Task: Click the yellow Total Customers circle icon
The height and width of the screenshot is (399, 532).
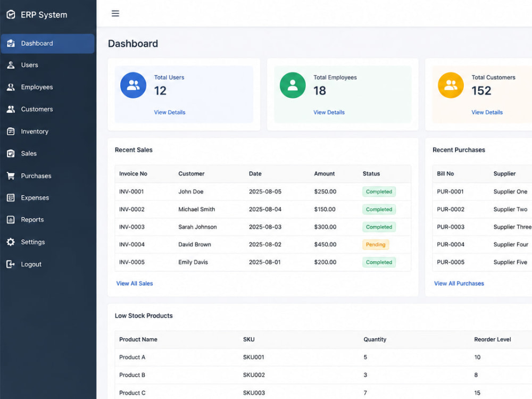Action: click(x=451, y=85)
